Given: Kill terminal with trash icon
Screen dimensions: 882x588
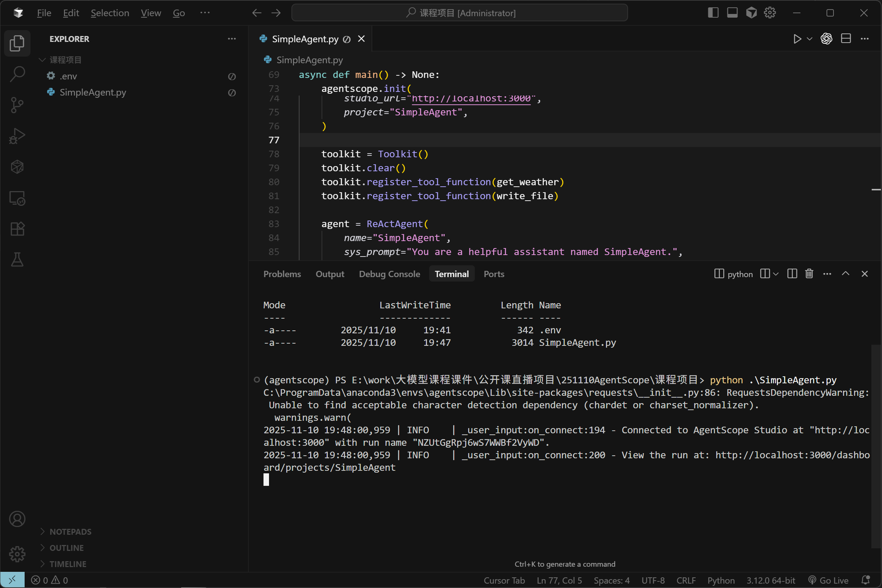Looking at the screenshot, I should coord(809,274).
